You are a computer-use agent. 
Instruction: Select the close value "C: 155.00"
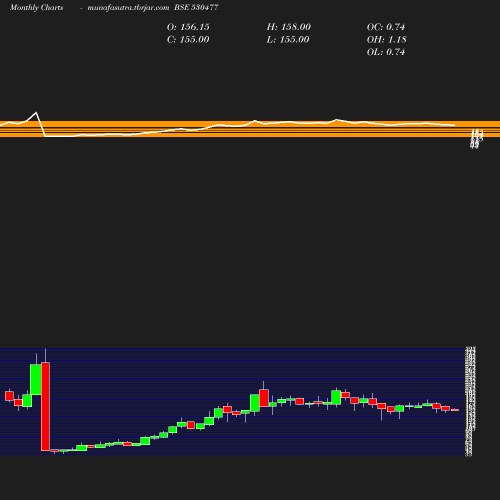pyautogui.click(x=188, y=40)
